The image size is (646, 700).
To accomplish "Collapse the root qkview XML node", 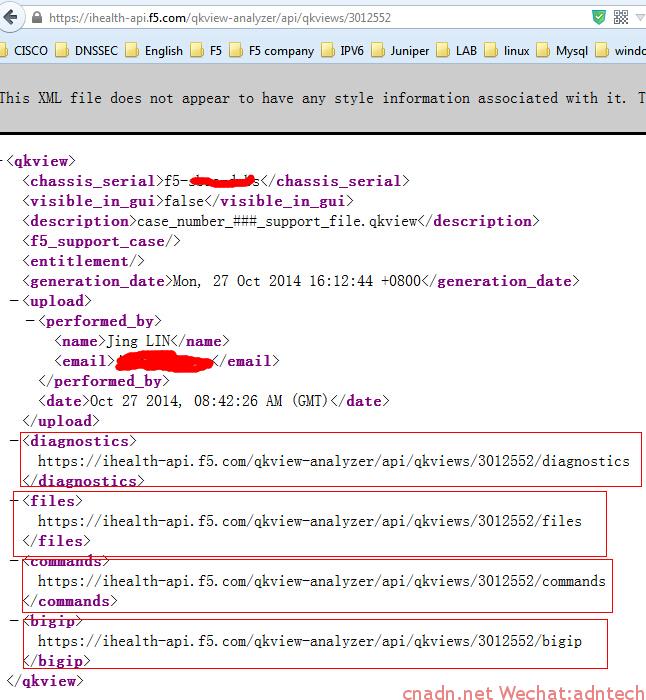I will click(1, 161).
